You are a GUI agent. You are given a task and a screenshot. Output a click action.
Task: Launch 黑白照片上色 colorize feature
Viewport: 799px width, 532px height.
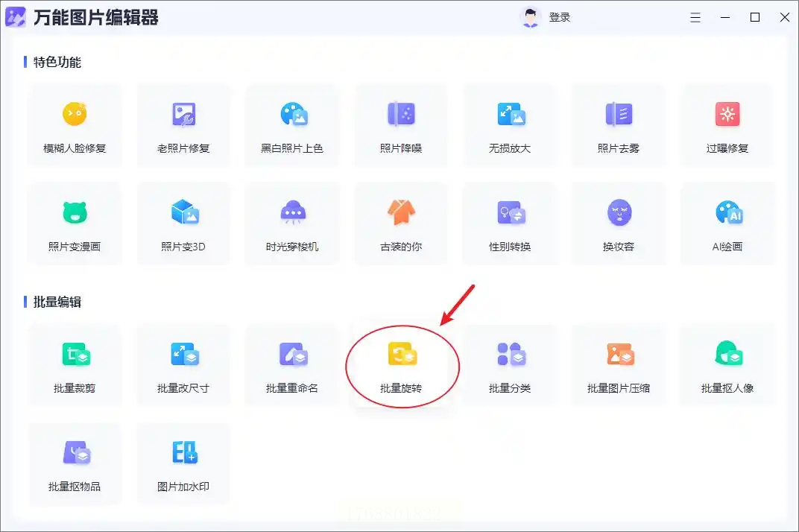(292, 125)
